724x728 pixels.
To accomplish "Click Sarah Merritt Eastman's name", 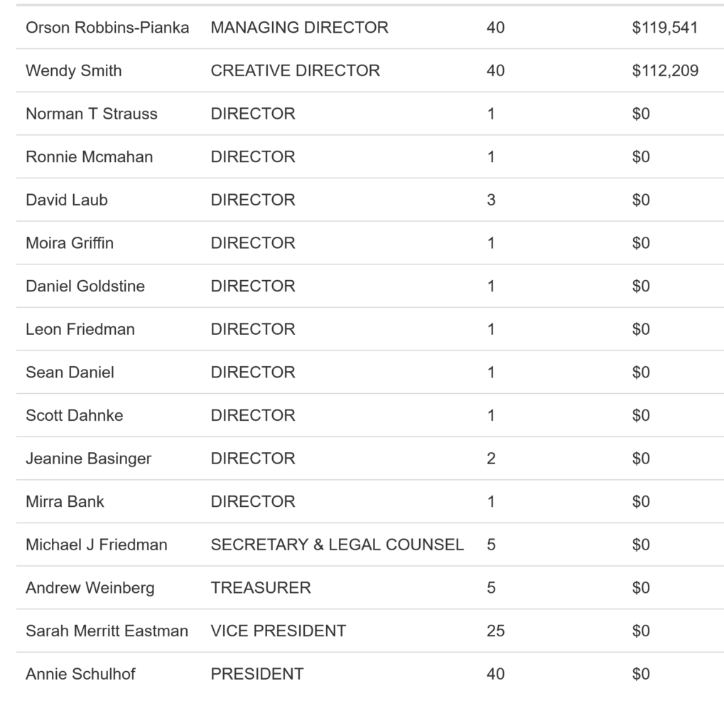I will pyautogui.click(x=107, y=631).
